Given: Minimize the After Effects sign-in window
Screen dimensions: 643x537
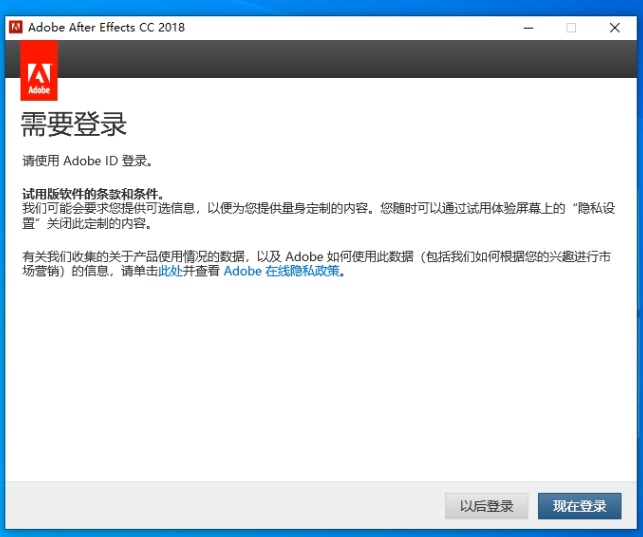Looking at the screenshot, I should (529, 28).
